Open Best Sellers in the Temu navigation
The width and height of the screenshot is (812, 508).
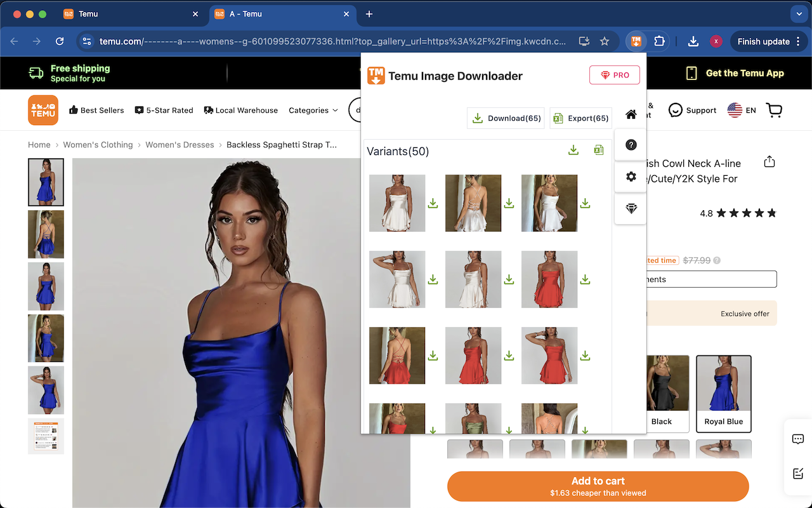point(96,110)
